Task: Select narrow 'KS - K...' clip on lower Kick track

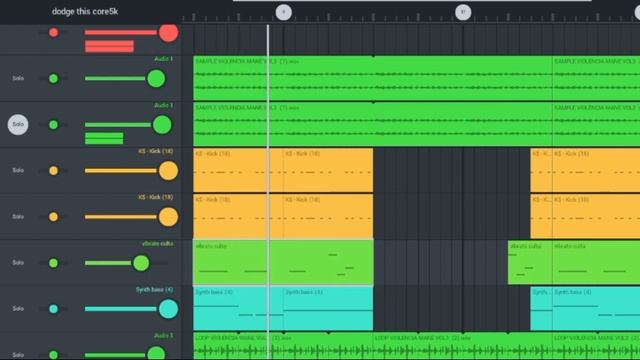Action: (x=541, y=216)
